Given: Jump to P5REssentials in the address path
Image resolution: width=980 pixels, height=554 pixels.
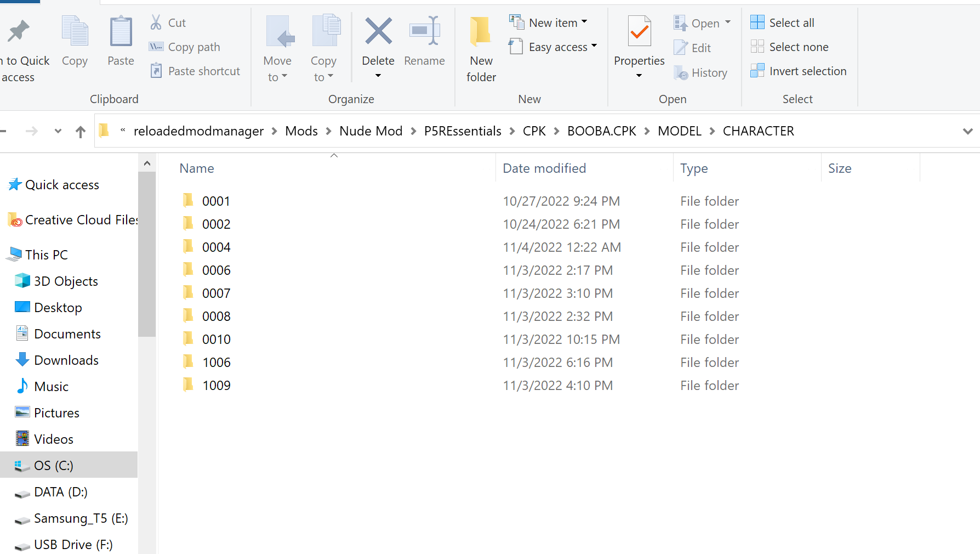Looking at the screenshot, I should pos(463,131).
